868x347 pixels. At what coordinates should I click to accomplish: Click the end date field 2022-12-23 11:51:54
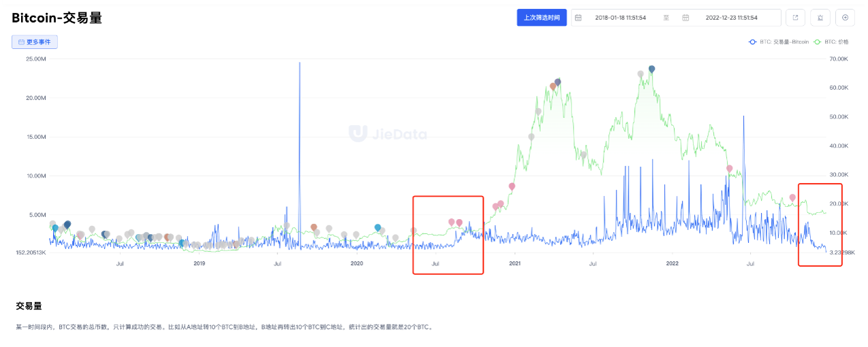[731, 18]
